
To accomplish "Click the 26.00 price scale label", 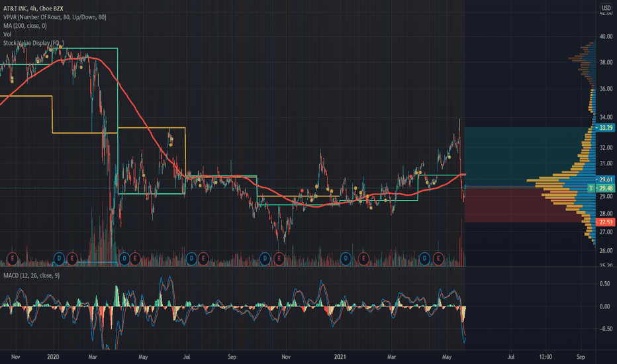I will [606, 250].
